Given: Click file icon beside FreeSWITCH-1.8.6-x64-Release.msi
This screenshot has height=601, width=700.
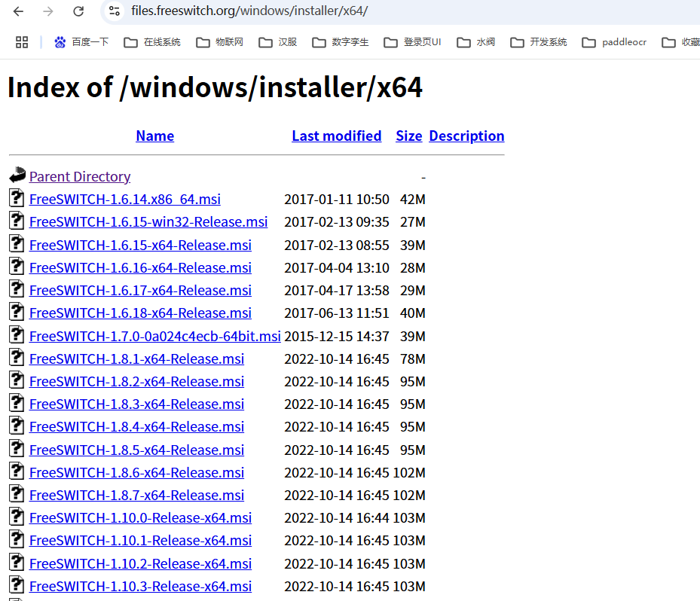Looking at the screenshot, I should pyautogui.click(x=17, y=471).
